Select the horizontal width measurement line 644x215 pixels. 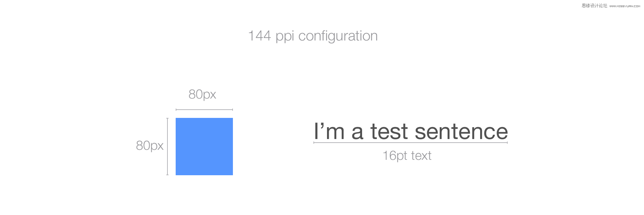204,110
